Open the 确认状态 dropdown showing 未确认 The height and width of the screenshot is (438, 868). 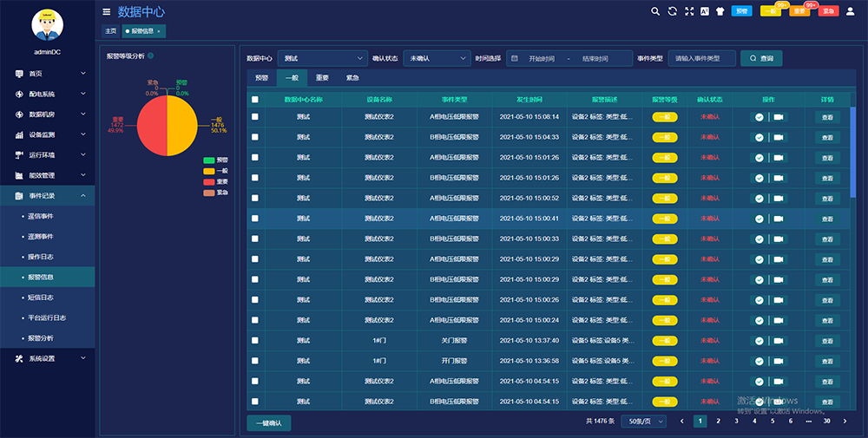pos(436,58)
